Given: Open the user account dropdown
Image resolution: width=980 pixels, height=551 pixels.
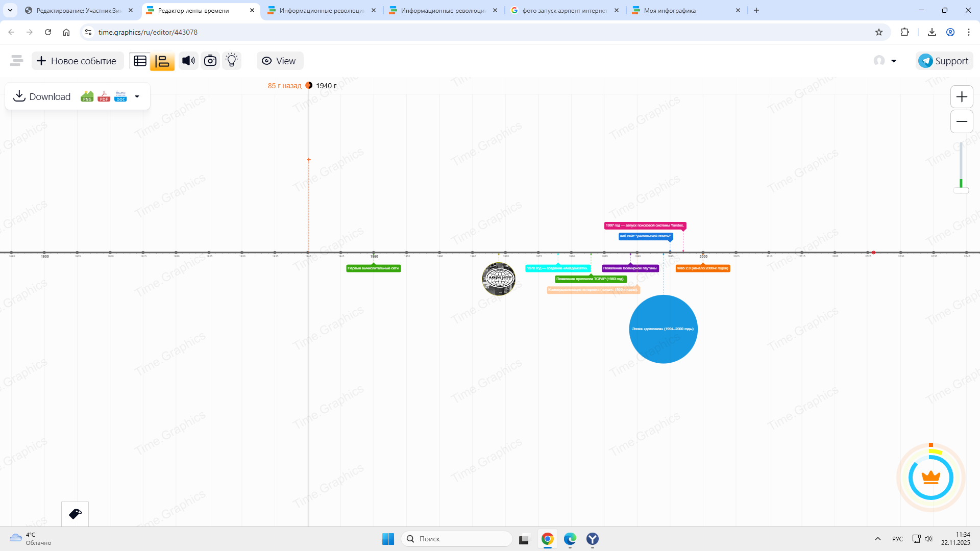Looking at the screenshot, I should click(x=885, y=61).
